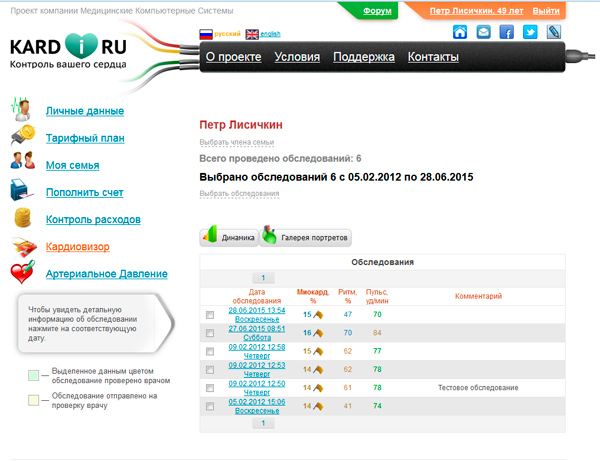Select the checkbox for the 05.02.2012 15:06 examination
Image resolution: width=600 pixels, height=461 pixels.
[x=210, y=407]
